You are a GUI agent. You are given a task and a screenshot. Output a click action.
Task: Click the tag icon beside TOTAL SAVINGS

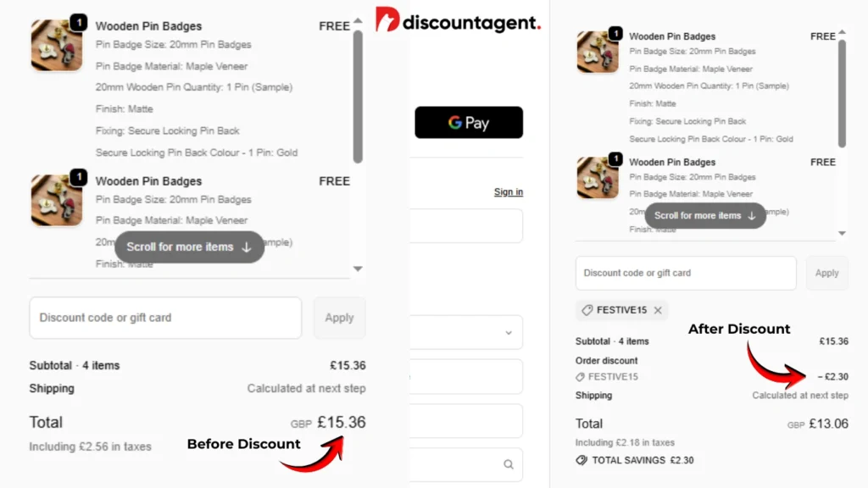tap(581, 460)
